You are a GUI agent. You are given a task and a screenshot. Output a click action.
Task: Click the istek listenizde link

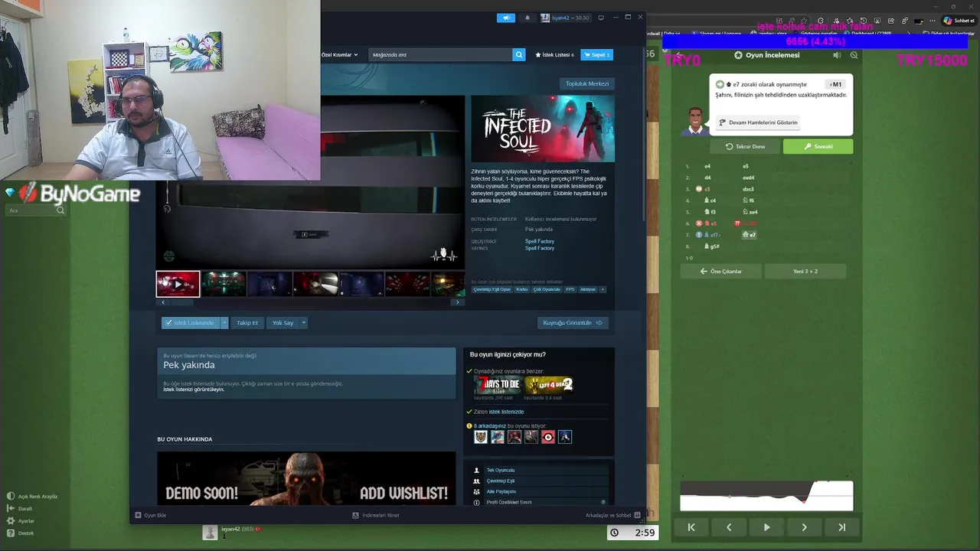506,412
